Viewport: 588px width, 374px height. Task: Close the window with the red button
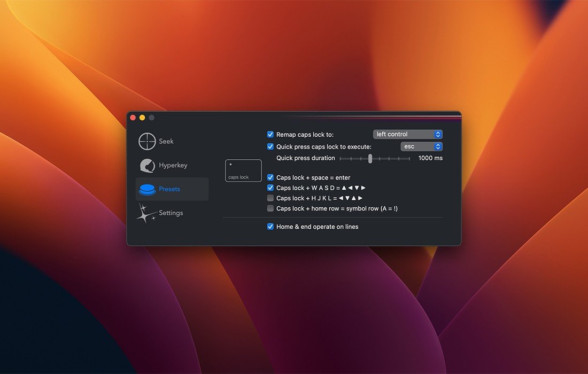pyautogui.click(x=133, y=118)
